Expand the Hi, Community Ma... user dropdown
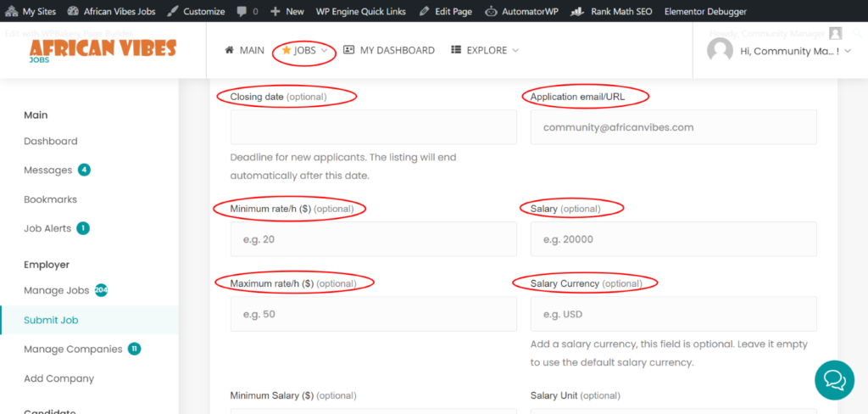The height and width of the screenshot is (414, 868). pos(795,51)
